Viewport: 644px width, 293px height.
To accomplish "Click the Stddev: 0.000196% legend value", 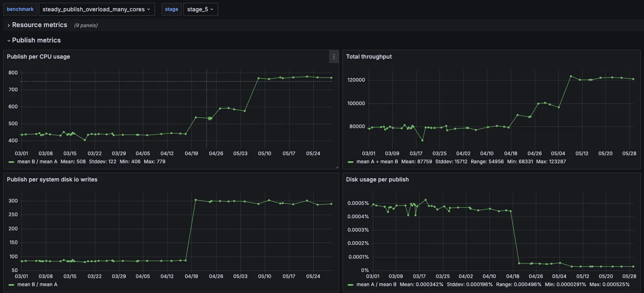I will point(470,285).
